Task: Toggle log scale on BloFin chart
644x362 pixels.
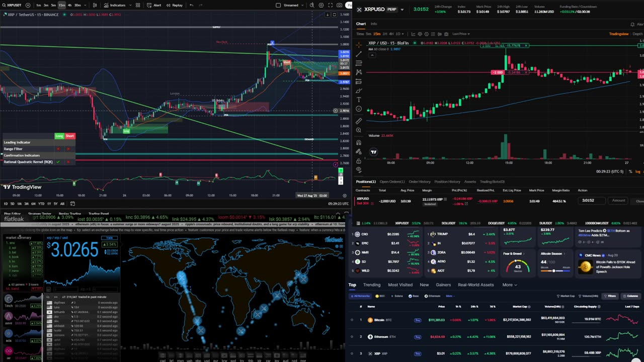Action: pos(638,171)
